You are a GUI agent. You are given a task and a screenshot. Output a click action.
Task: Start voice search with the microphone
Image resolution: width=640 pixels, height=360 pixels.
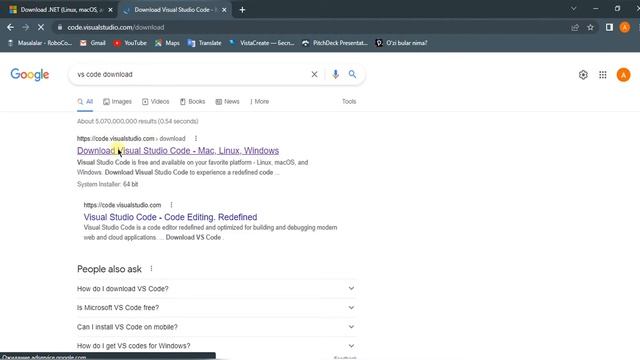pos(336,74)
